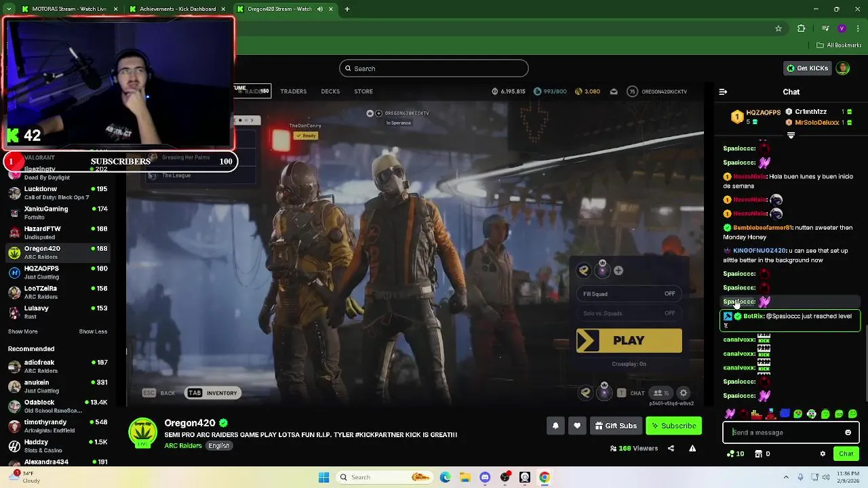Click the report warning triangle icon
The height and width of the screenshot is (488, 868).
pyautogui.click(x=692, y=448)
